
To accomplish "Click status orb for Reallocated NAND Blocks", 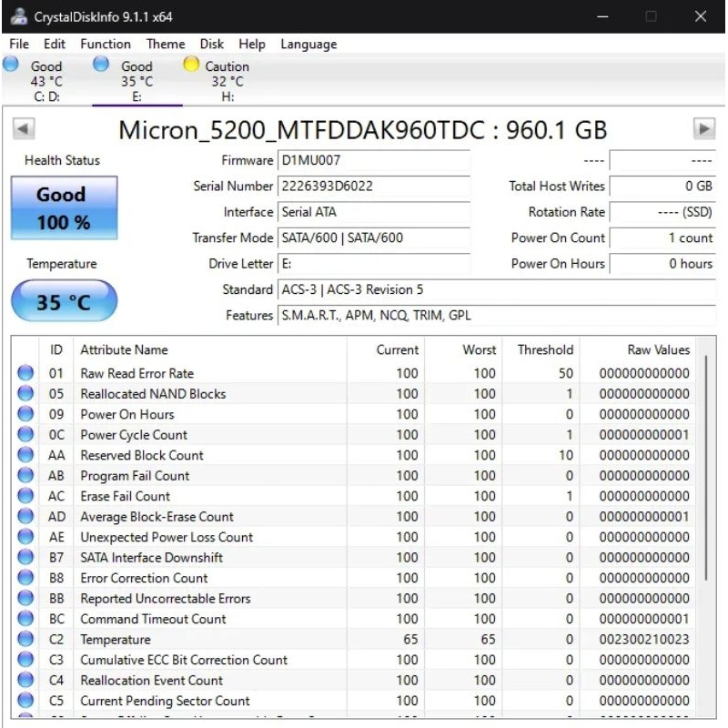I will [x=25, y=393].
